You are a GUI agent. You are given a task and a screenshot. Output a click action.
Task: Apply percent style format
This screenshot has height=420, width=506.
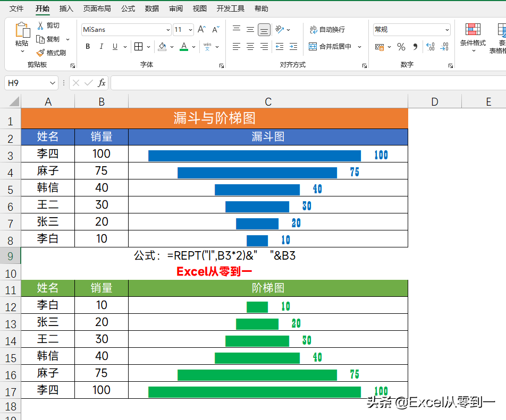pos(401,47)
